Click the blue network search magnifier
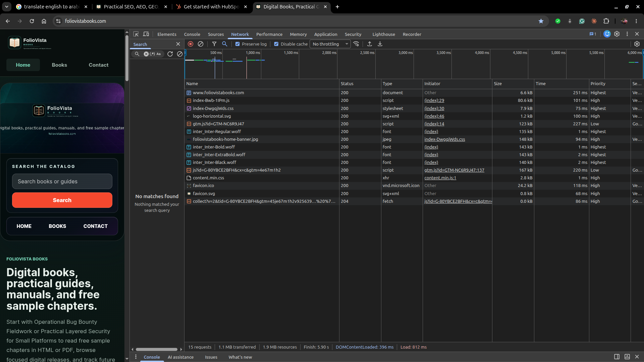This screenshot has width=644, height=362. [225, 44]
